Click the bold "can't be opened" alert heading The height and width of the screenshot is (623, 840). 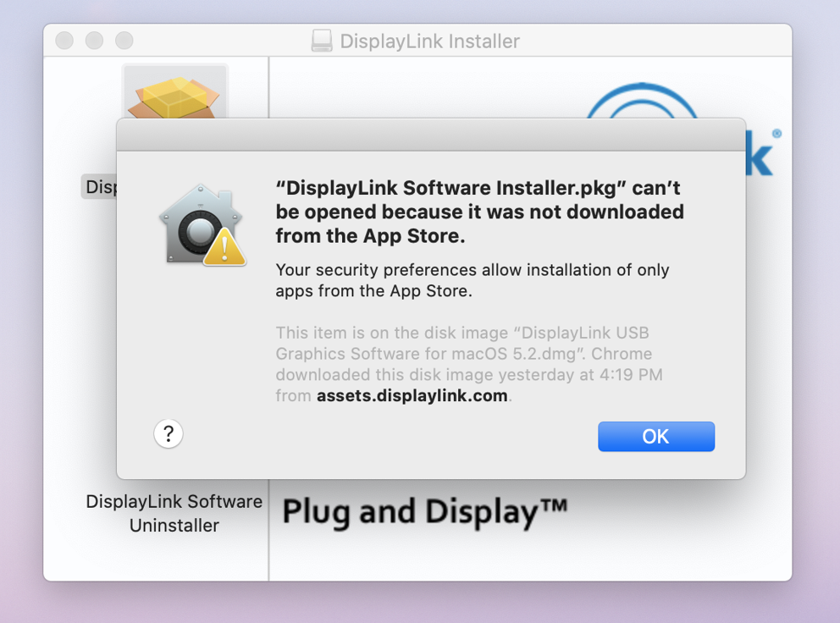[x=479, y=212]
